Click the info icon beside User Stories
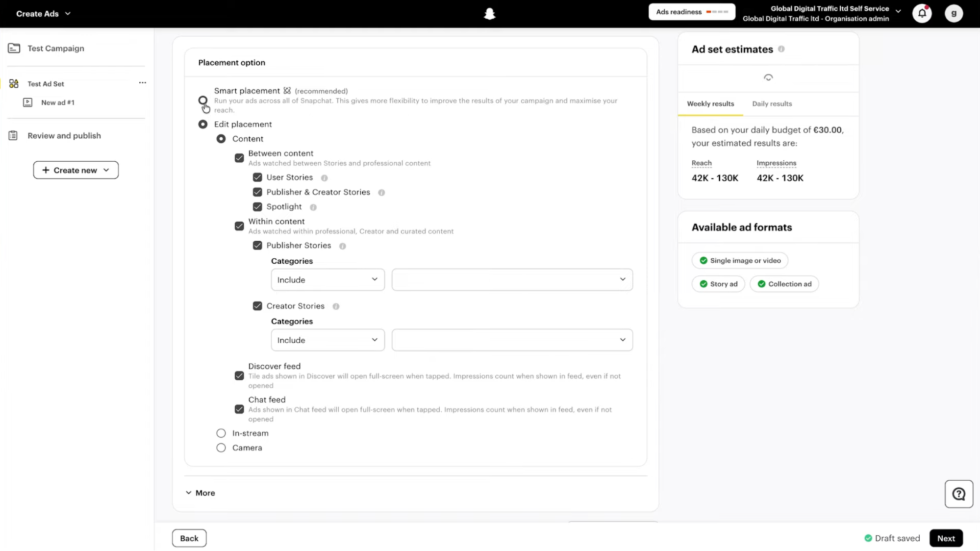This screenshot has width=980, height=551. 324,178
